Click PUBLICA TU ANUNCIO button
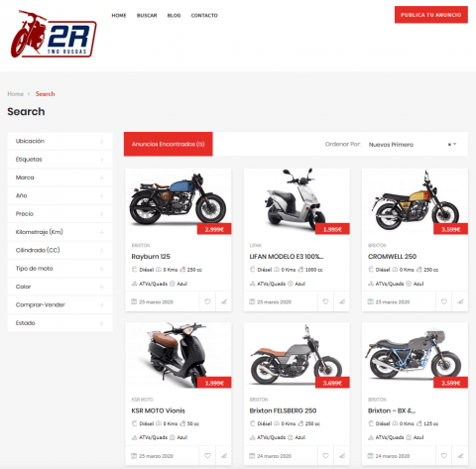The height and width of the screenshot is (469, 476). pos(431,15)
